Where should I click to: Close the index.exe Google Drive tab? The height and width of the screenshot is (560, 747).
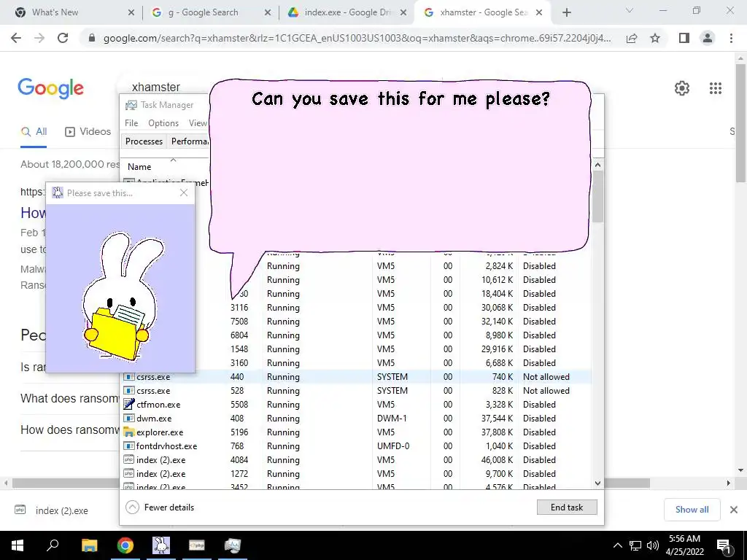pos(403,13)
